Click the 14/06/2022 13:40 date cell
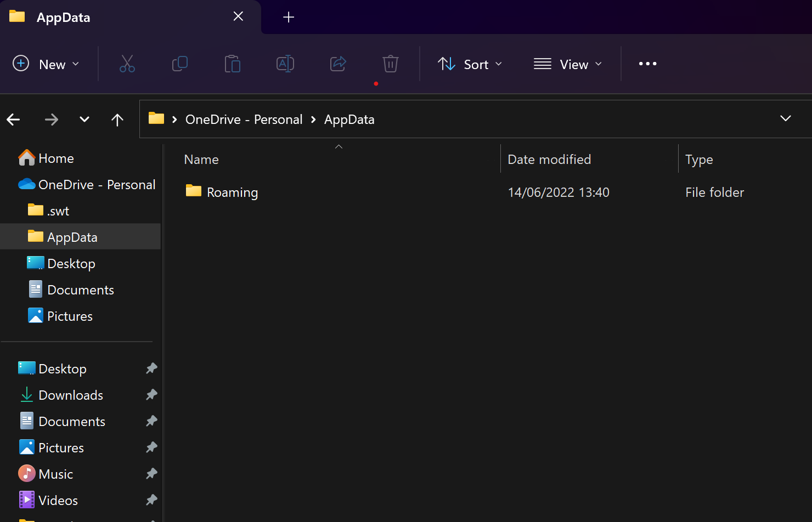Image resolution: width=812 pixels, height=522 pixels. pos(559,192)
